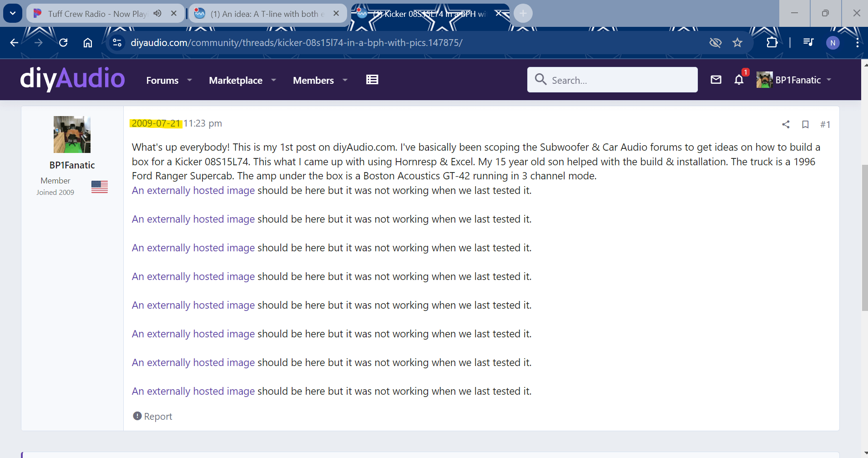Open the sixth externally hosted image link

click(193, 334)
